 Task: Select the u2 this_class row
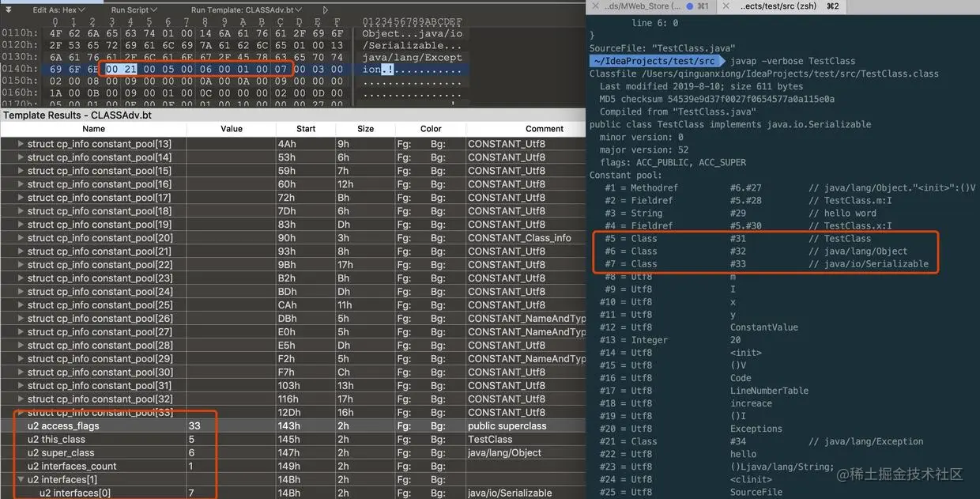pos(293,440)
